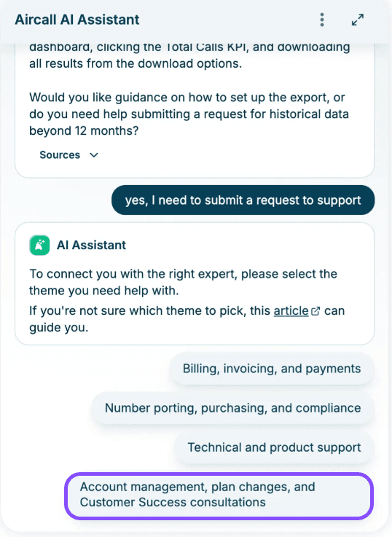
Task: Select Account management, plan changes option
Action: coord(219,495)
